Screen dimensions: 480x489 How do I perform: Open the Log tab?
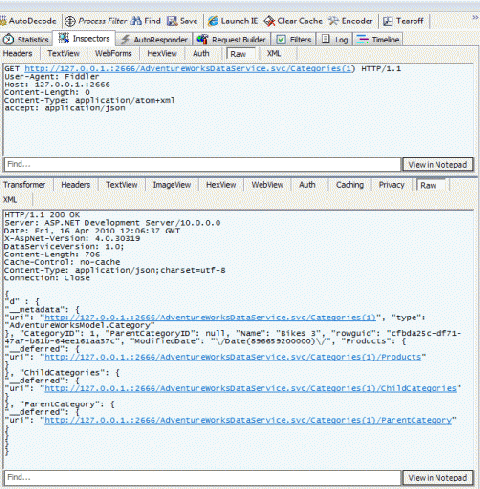point(335,39)
